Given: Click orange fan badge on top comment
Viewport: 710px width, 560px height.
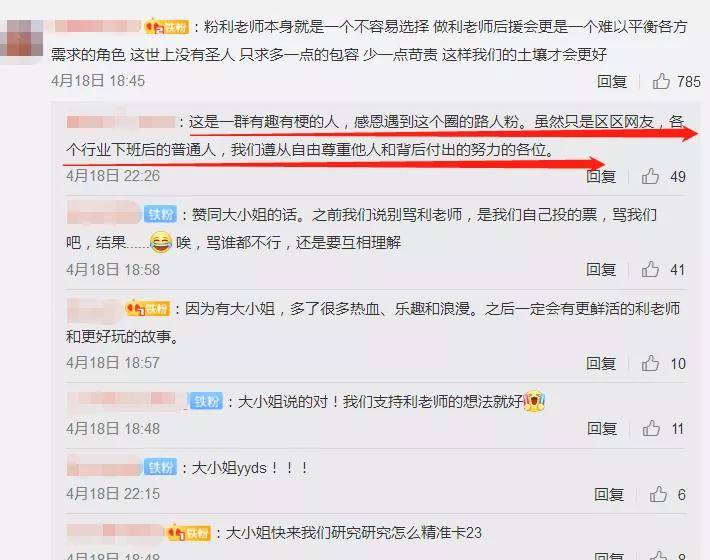Looking at the screenshot, I should tap(166, 27).
